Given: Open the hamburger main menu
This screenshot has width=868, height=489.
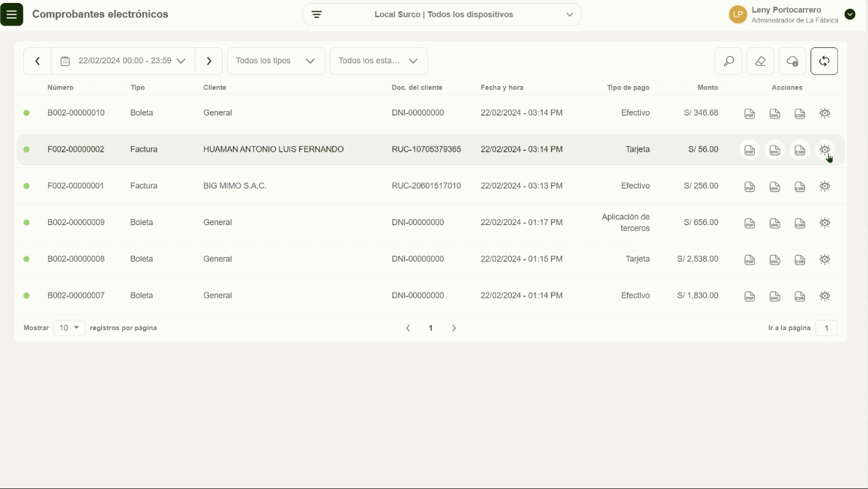Looking at the screenshot, I should tap(12, 14).
